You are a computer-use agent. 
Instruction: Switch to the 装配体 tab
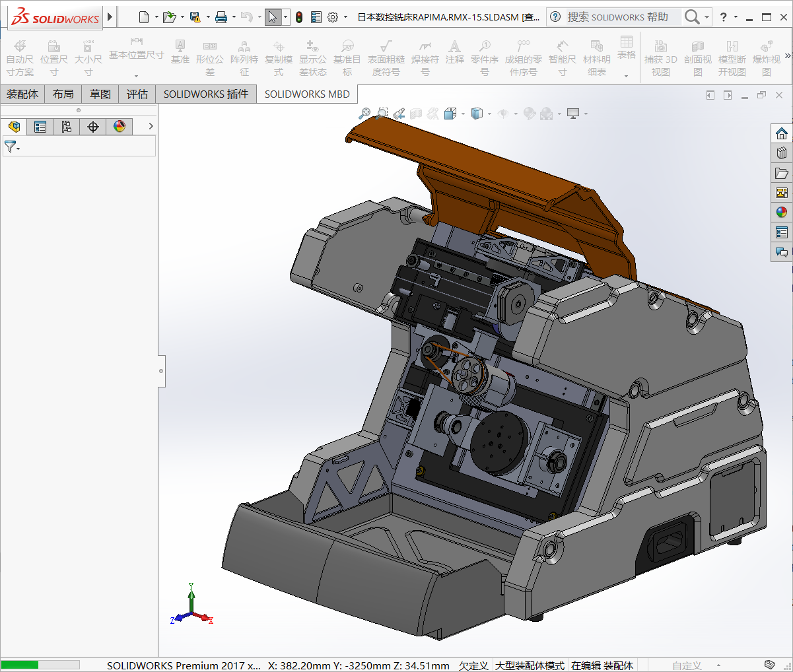22,94
